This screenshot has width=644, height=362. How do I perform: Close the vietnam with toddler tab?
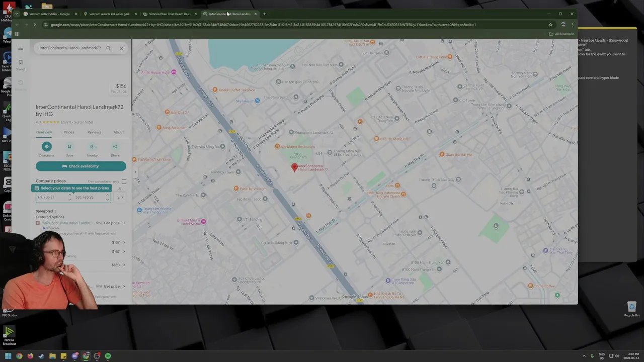(75, 14)
